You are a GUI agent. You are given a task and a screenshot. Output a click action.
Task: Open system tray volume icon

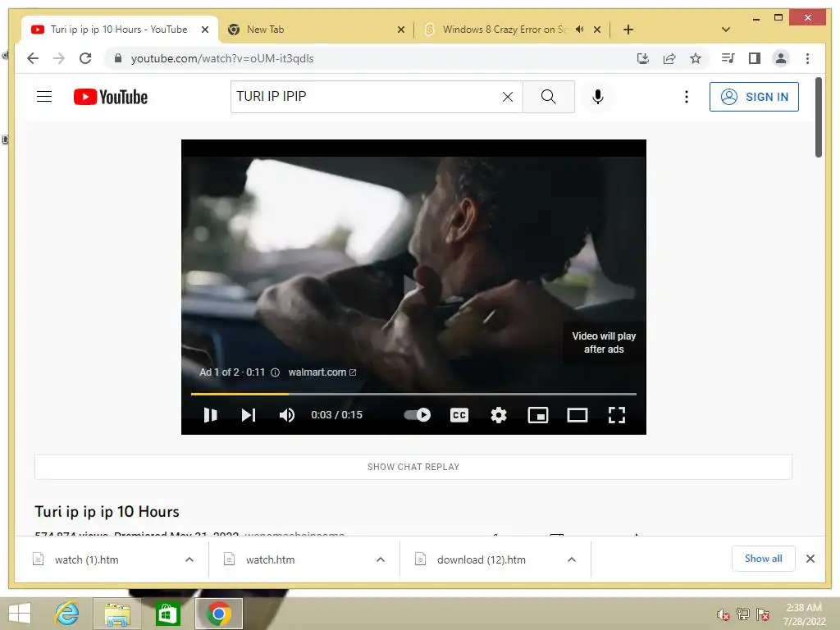(724, 614)
